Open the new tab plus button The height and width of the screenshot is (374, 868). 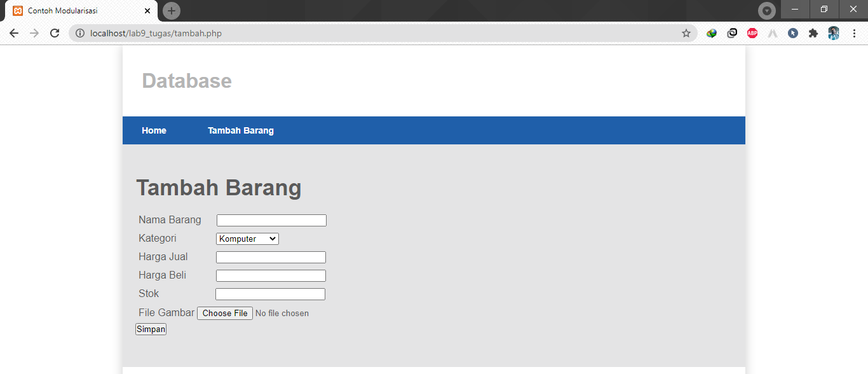[x=172, y=11]
